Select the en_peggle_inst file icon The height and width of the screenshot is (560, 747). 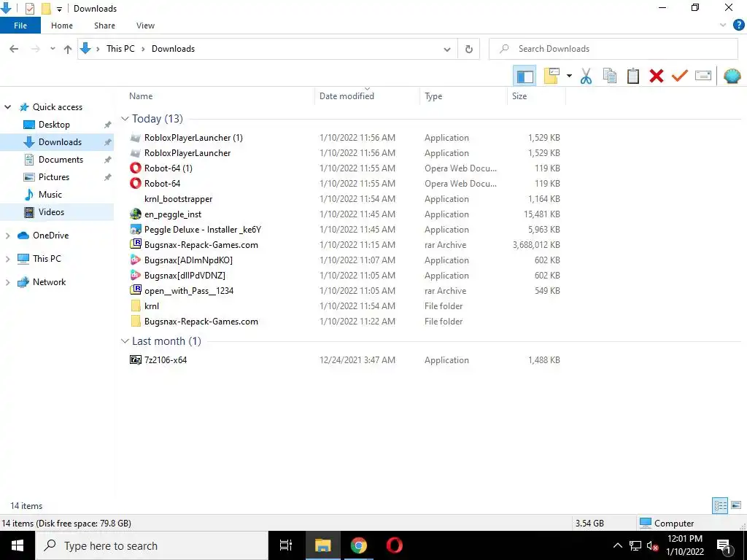[x=135, y=214]
